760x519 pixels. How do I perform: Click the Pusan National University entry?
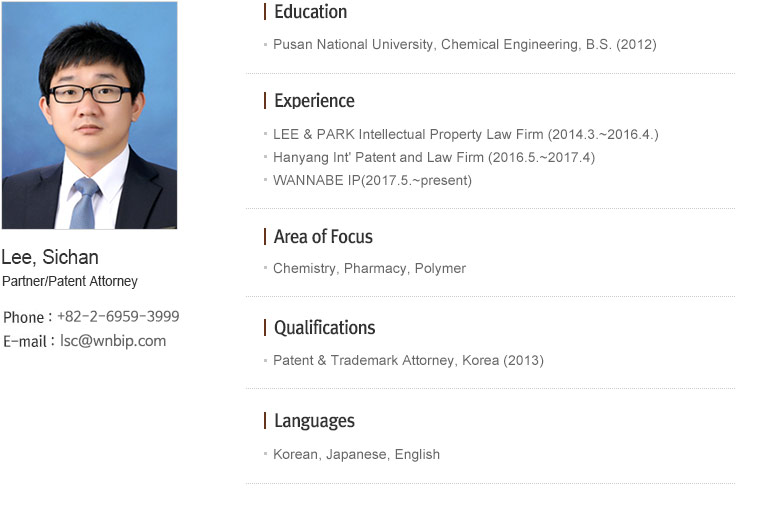[464, 45]
